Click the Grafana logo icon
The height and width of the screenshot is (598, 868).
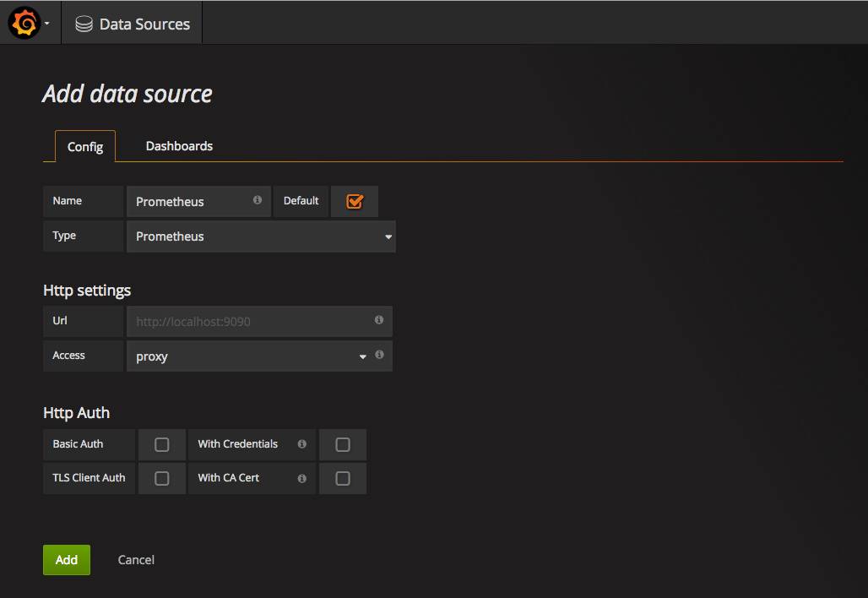(24, 23)
